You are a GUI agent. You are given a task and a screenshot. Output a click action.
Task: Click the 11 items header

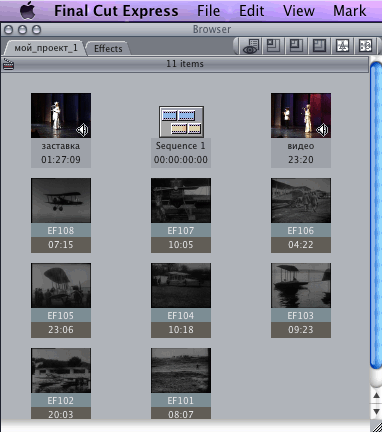[185, 64]
